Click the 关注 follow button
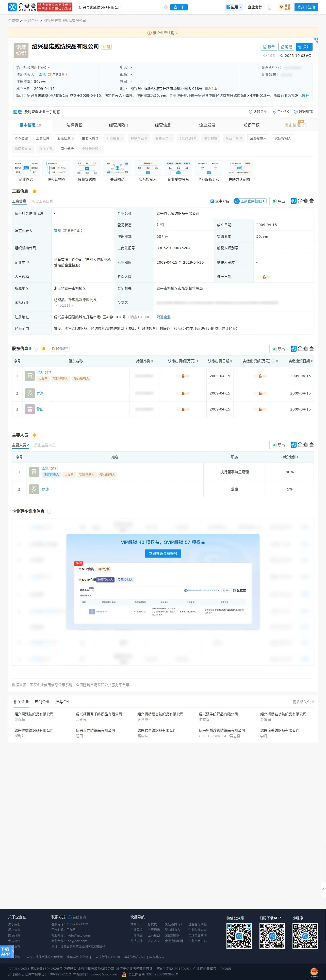Viewport: 326px width, 980px height. click(304, 47)
